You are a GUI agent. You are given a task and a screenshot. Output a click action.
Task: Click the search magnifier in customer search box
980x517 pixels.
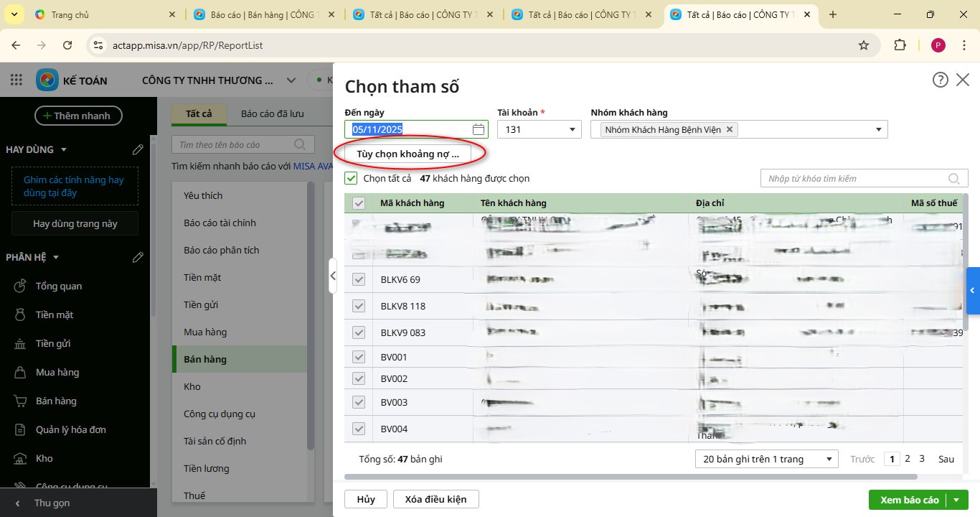[x=954, y=179]
